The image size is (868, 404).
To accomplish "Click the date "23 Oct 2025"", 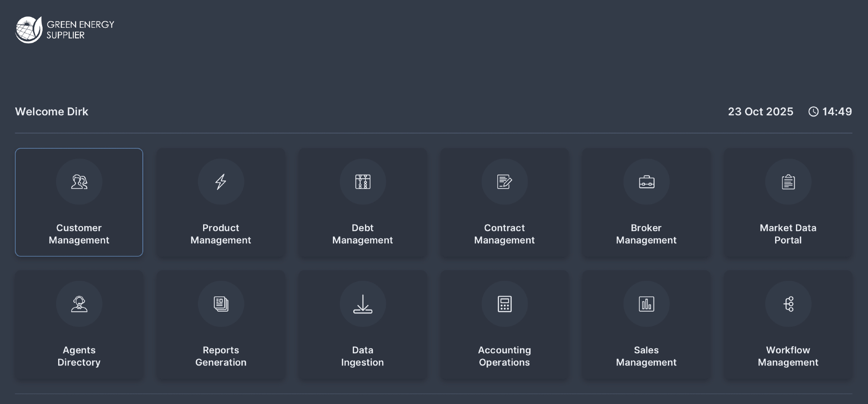I will [760, 112].
